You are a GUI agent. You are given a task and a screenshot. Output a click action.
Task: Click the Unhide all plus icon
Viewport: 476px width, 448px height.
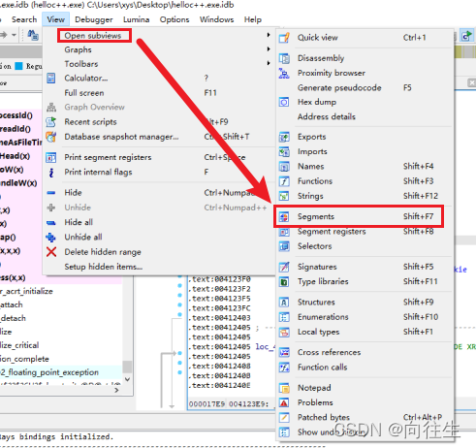pyautogui.click(x=51, y=238)
